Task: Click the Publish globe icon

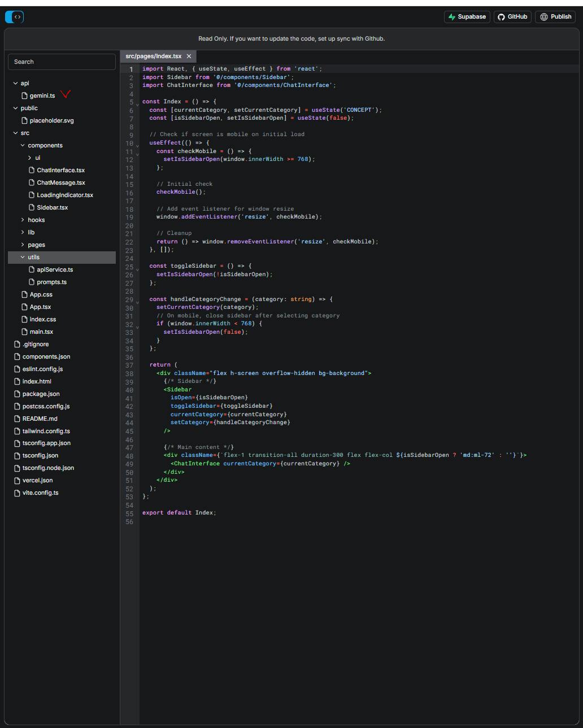Action: coord(544,17)
